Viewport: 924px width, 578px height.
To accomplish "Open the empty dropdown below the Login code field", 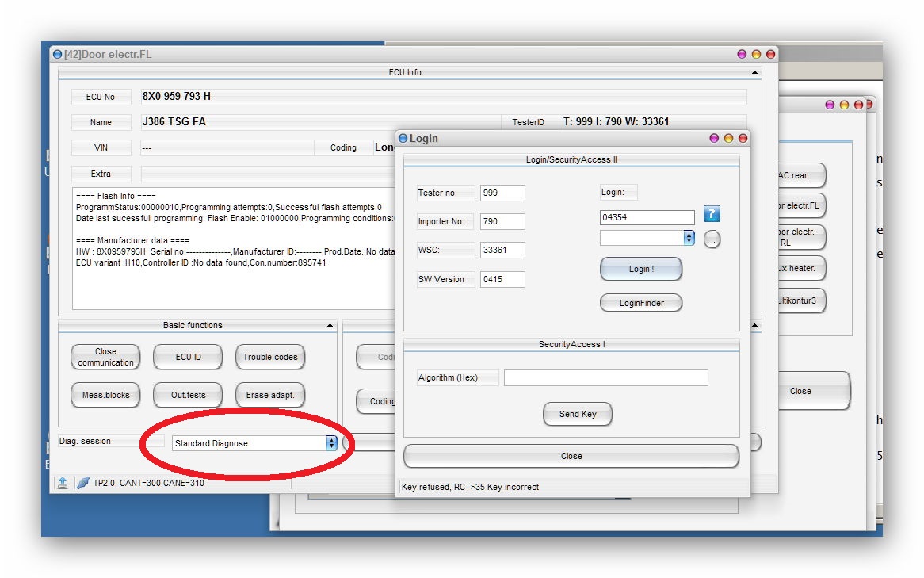I will tap(647, 238).
